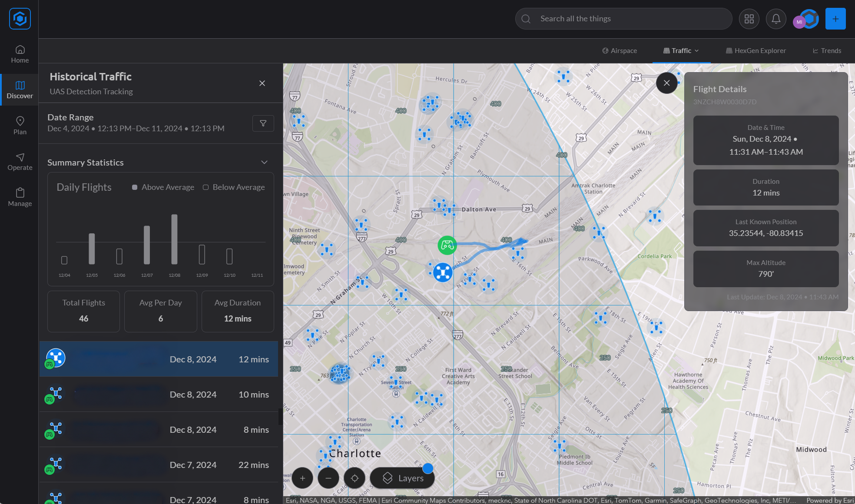Open notifications bell
This screenshot has height=504, width=855.
776,19
